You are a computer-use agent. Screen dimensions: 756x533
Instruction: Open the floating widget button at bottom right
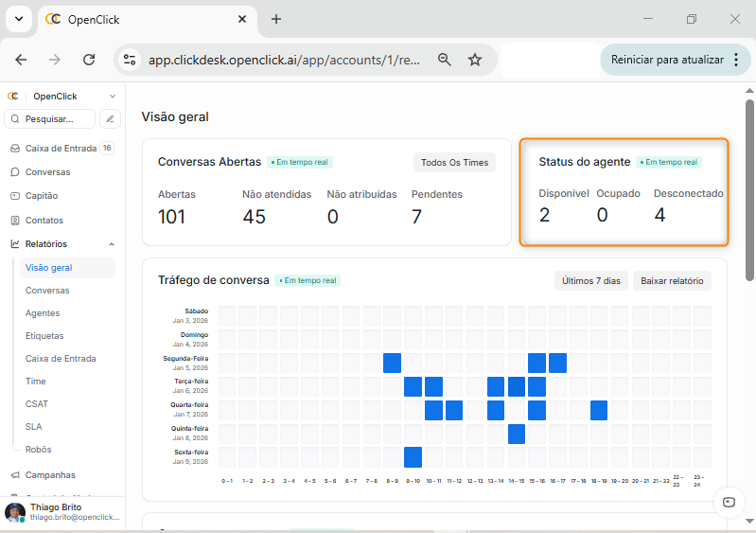tap(728, 503)
